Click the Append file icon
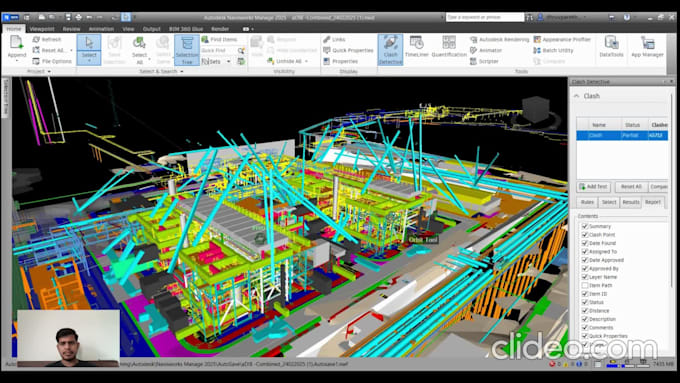The width and height of the screenshot is (680, 383). (x=16, y=43)
